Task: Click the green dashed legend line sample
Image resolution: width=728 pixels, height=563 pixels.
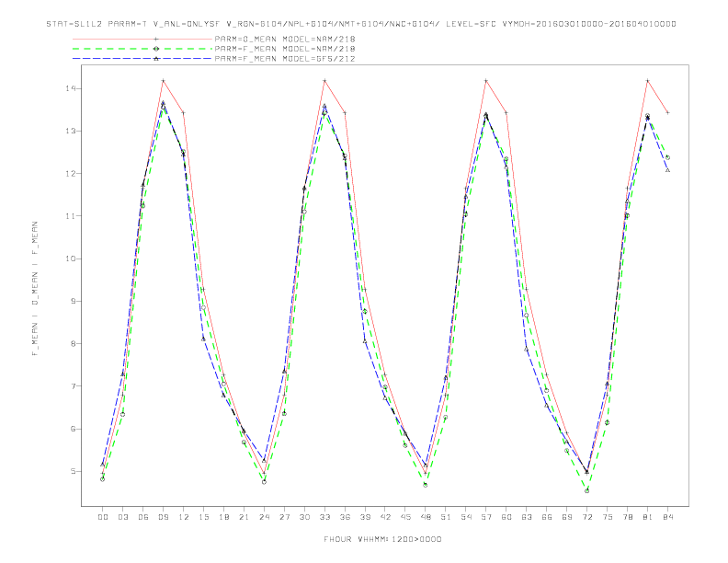Action: (142, 49)
